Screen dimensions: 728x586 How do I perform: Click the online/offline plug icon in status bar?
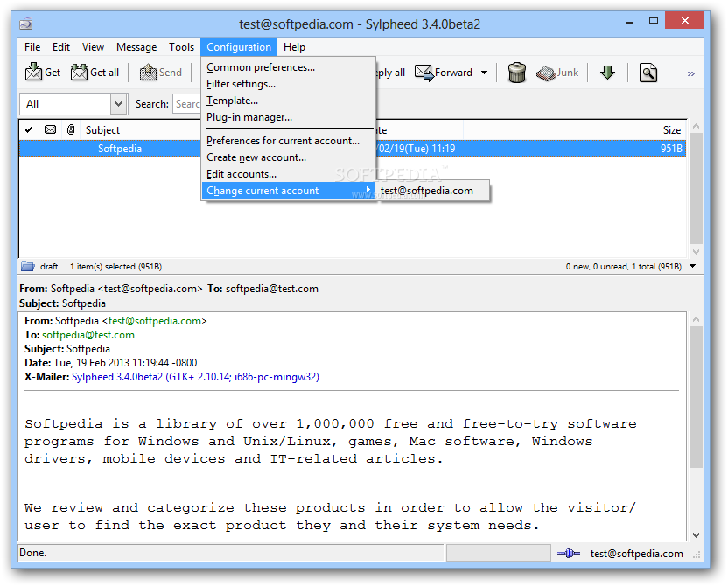tap(569, 553)
